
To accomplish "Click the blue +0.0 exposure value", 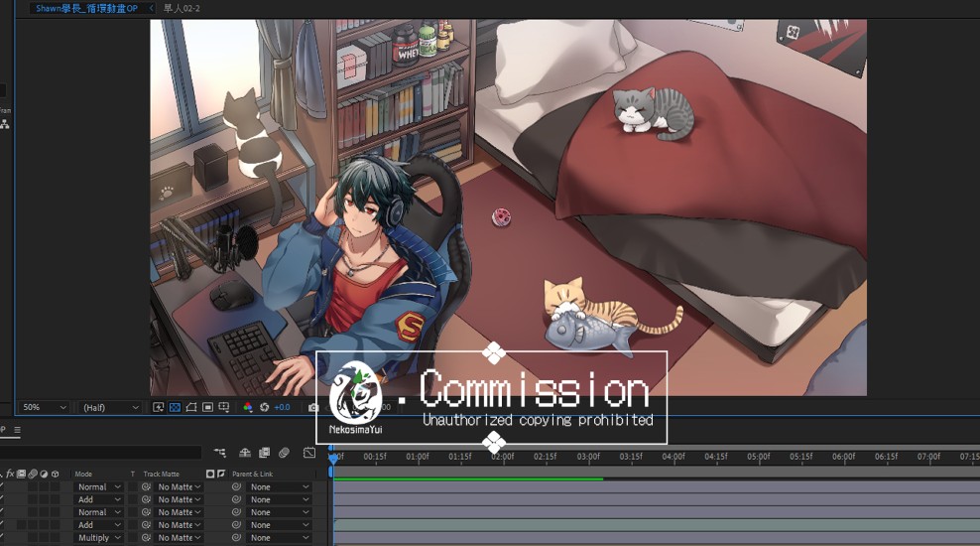I will 282,407.
